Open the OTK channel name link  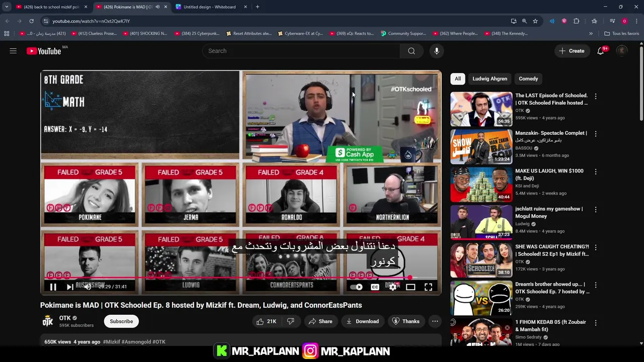[x=65, y=318]
